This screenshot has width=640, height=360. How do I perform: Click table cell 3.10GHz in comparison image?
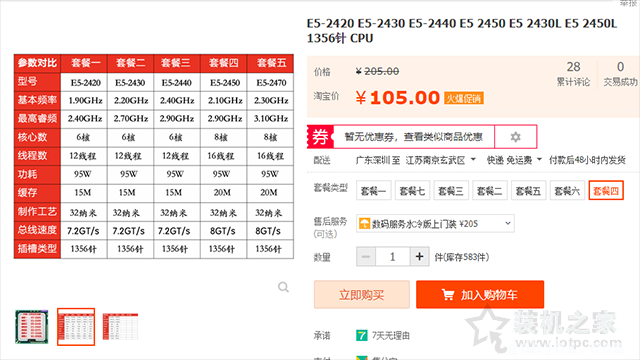(x=271, y=118)
